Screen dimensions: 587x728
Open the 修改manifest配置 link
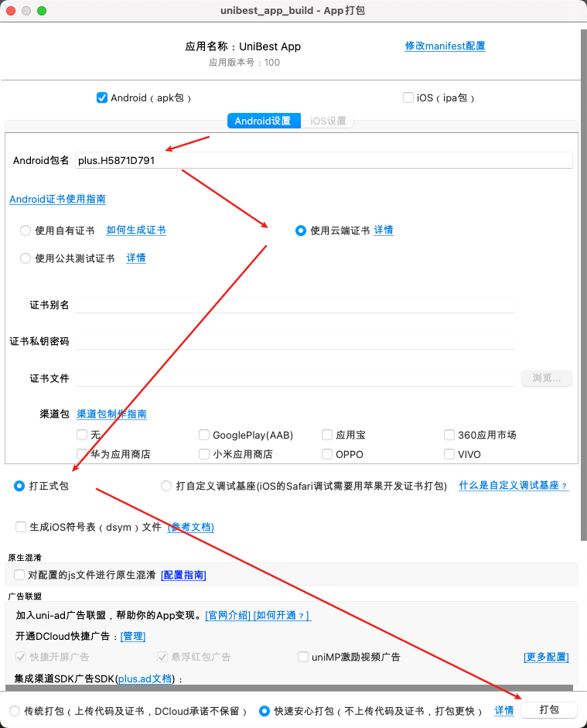445,46
